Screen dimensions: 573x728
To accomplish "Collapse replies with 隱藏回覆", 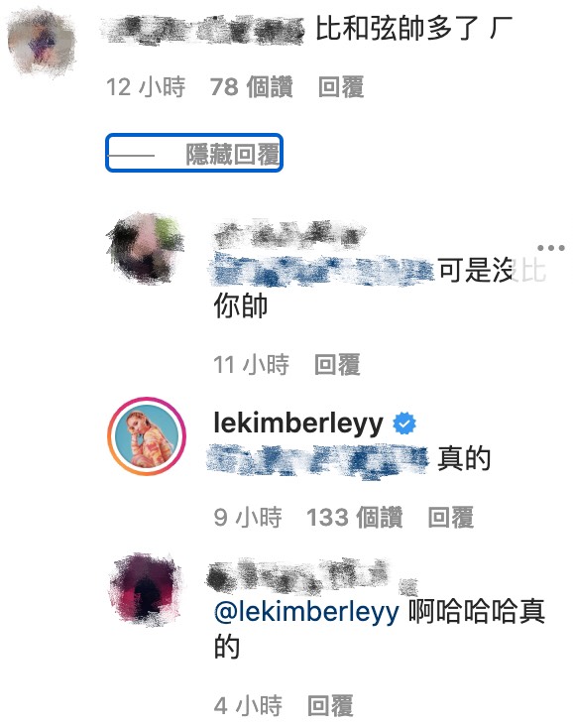I will pos(194,153).
